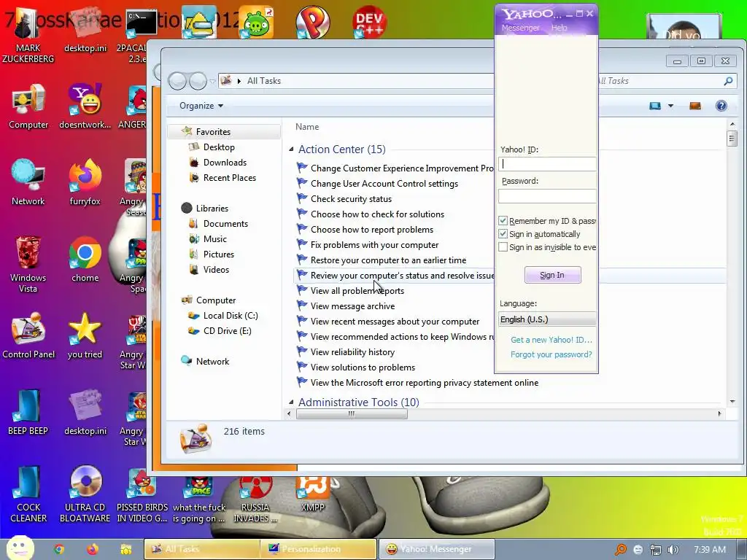Click the network tray icon
The height and width of the screenshot is (560, 747).
pos(656,550)
